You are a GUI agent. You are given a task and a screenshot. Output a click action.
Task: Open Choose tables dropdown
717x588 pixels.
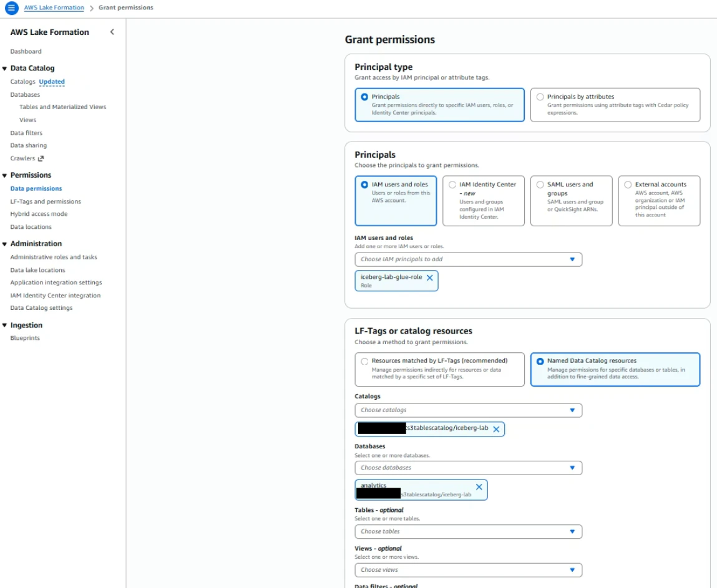[x=468, y=532]
